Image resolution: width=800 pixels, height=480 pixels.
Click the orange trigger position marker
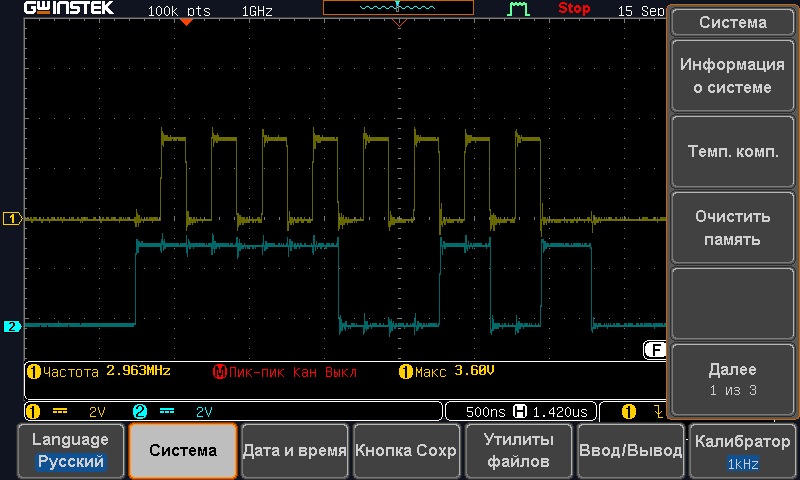186,22
